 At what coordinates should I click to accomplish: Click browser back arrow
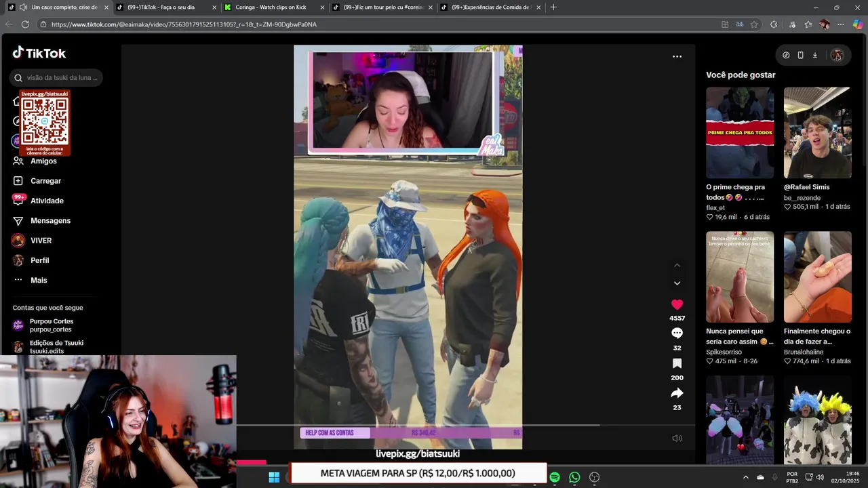pos(9,24)
